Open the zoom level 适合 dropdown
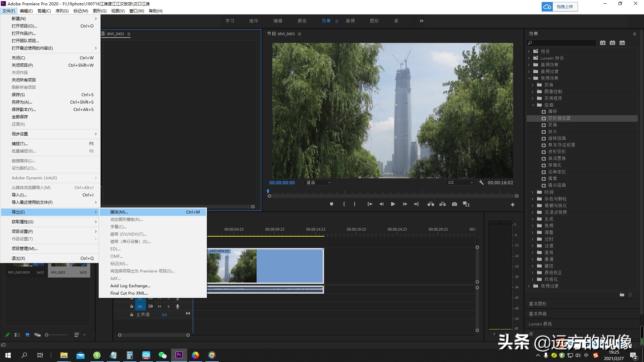This screenshot has width=644, height=362. (x=318, y=182)
